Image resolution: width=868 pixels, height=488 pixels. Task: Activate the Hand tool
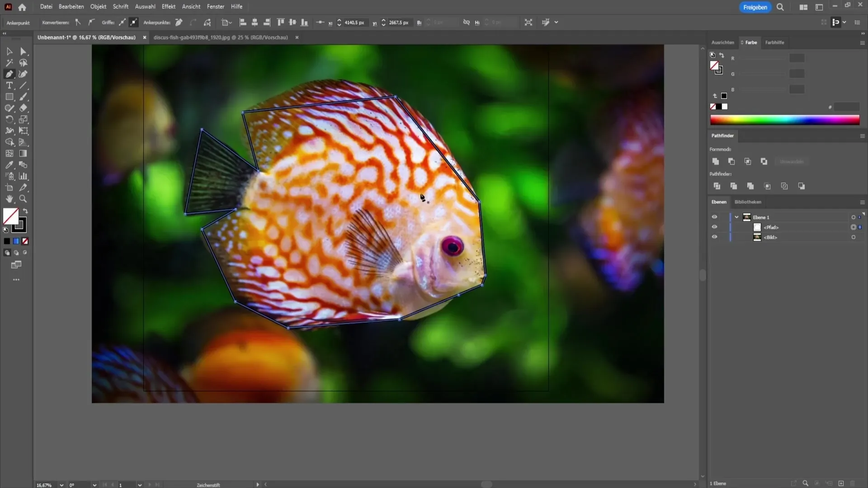coord(9,199)
